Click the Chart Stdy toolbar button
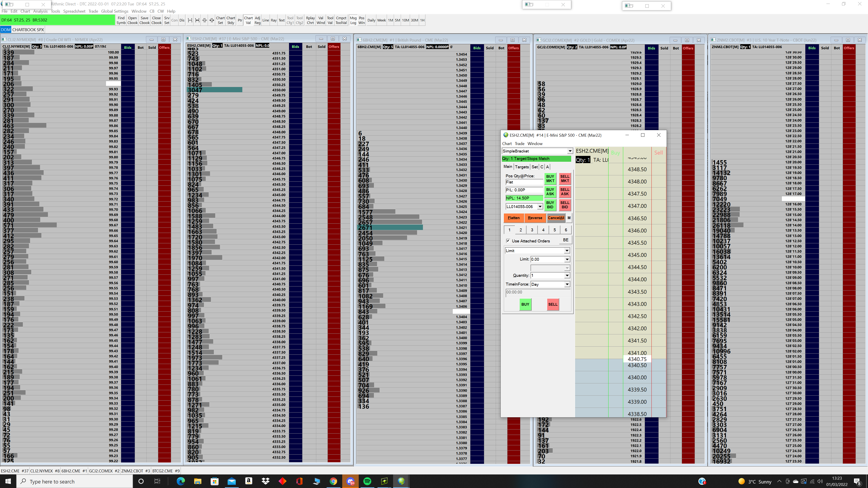 point(231,20)
